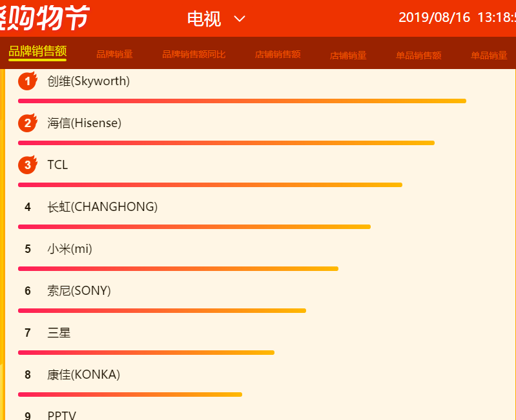Open the 康佳(KONKA) brand entry
Screen dimensions: 516x420
pyautogui.click(x=83, y=375)
